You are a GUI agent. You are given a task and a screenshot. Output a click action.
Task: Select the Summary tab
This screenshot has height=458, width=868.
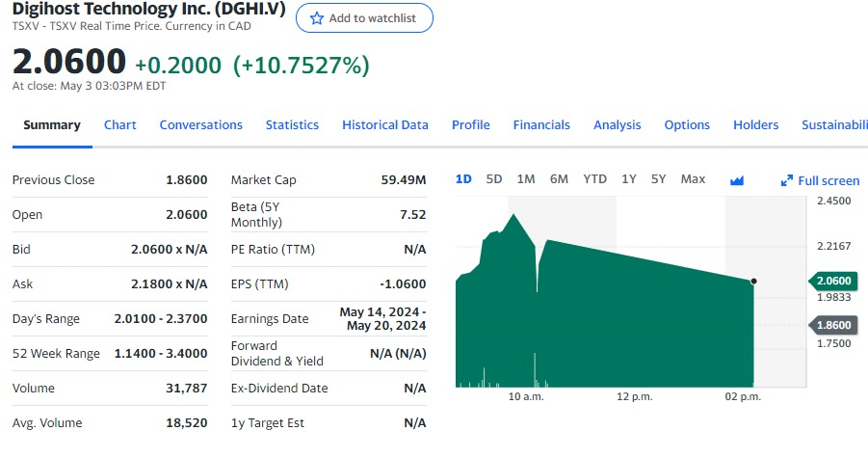pyautogui.click(x=52, y=125)
